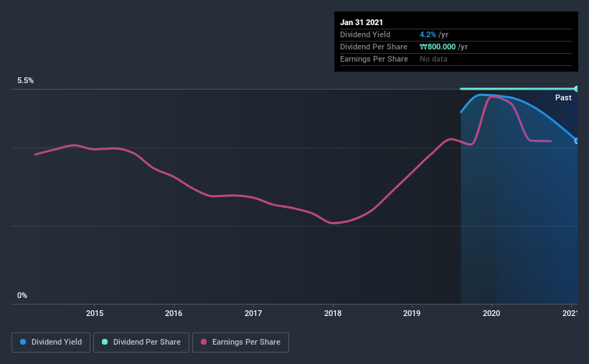Click the Dividend Per Share tooltip row label
The image size is (589, 364).
click(373, 47)
